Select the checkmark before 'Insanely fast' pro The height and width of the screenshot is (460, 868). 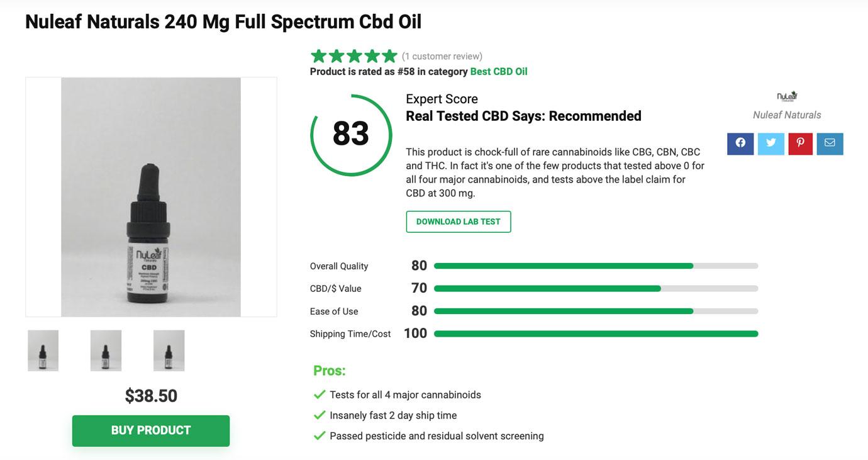[x=318, y=415]
